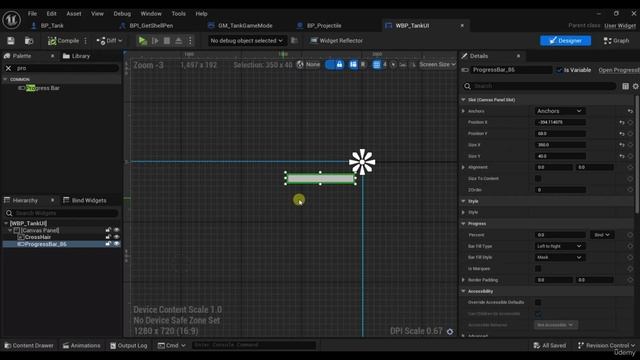Open the Output Log
The image size is (640, 360).
129,346
